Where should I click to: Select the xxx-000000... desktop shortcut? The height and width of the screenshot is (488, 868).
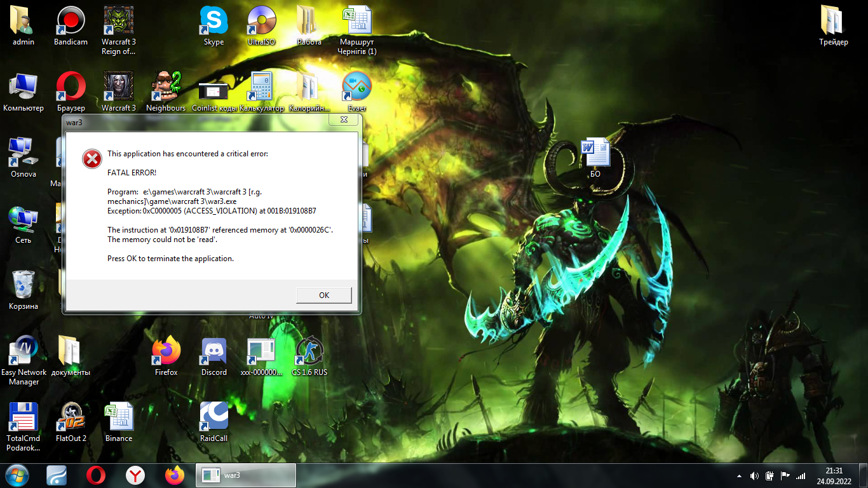click(261, 356)
